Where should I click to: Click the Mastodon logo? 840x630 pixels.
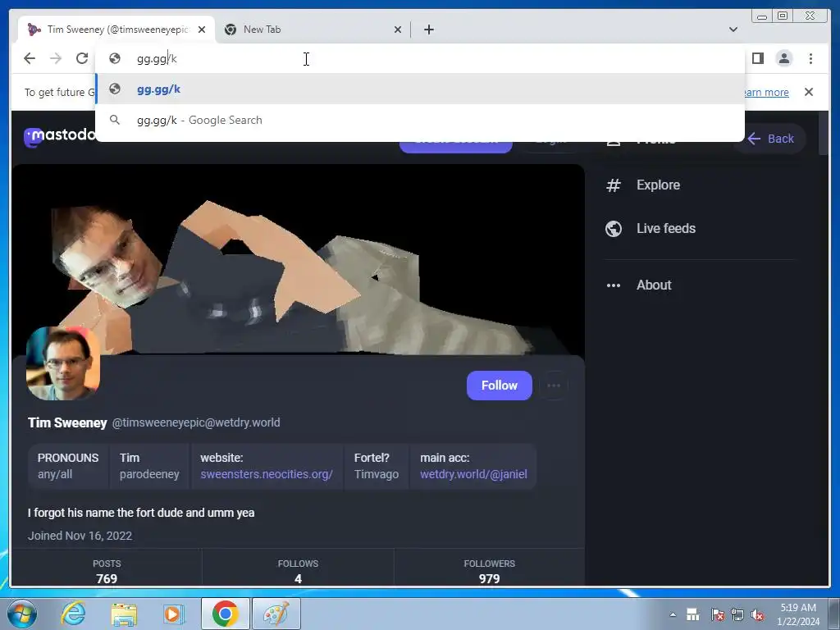point(59,135)
